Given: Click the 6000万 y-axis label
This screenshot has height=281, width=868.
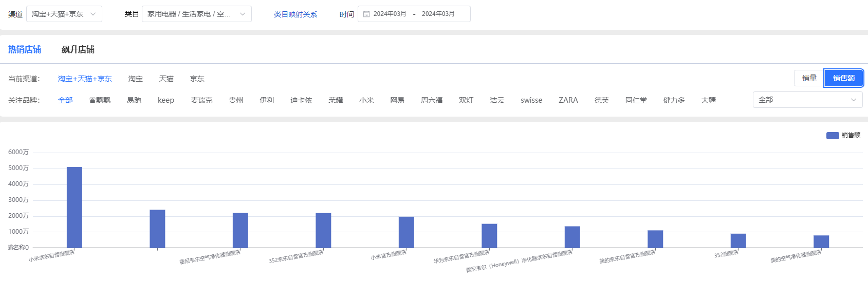Looking at the screenshot, I should coord(19,152).
